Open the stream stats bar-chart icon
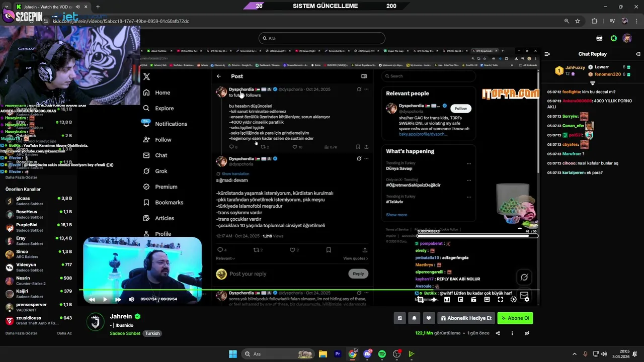Viewport: 644px width, 362px height. [447, 299]
